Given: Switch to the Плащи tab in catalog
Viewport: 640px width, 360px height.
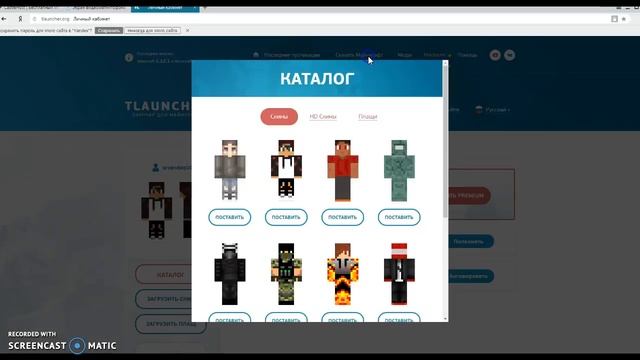Looking at the screenshot, I should click(x=368, y=117).
